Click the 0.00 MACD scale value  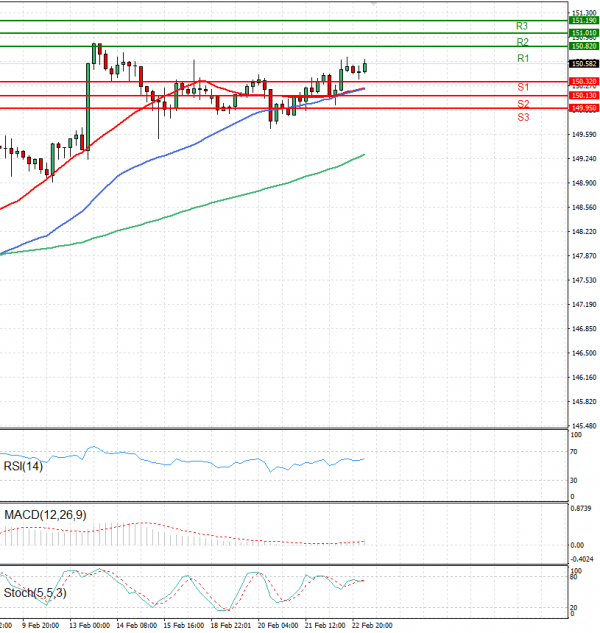coord(577,545)
